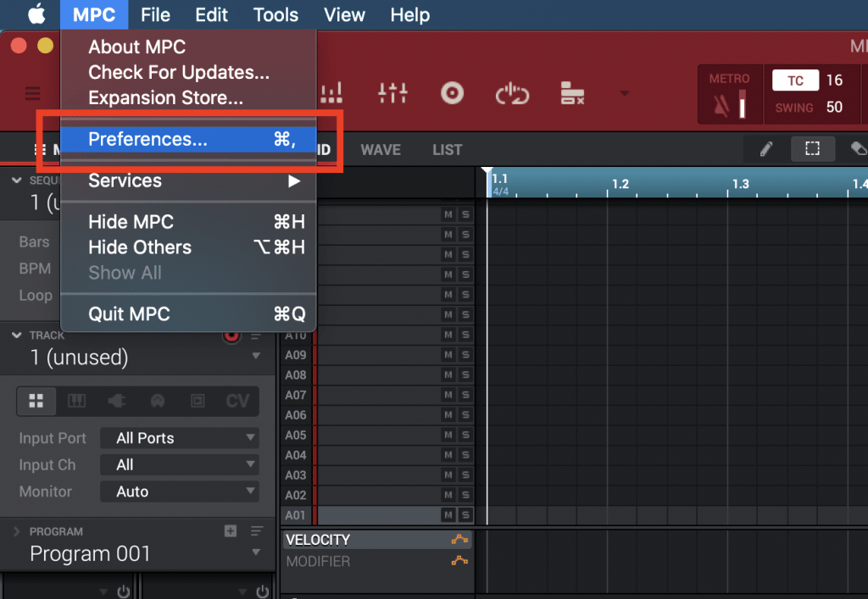868x599 pixels.
Task: Open the track 1 (unused) dropdown arrow
Action: pyautogui.click(x=256, y=356)
